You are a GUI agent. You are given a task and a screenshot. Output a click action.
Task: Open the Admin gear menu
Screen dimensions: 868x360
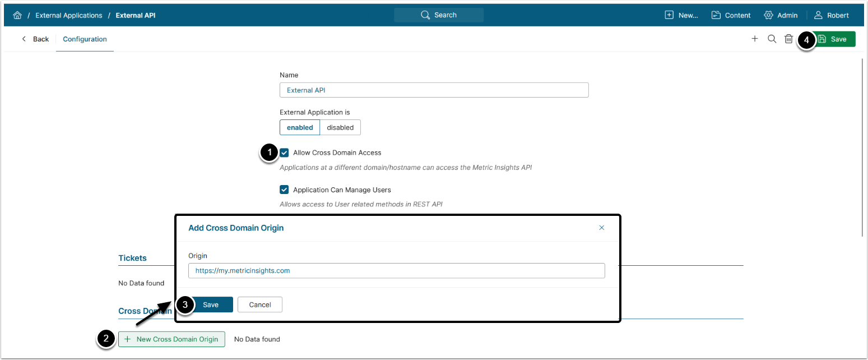pos(781,15)
